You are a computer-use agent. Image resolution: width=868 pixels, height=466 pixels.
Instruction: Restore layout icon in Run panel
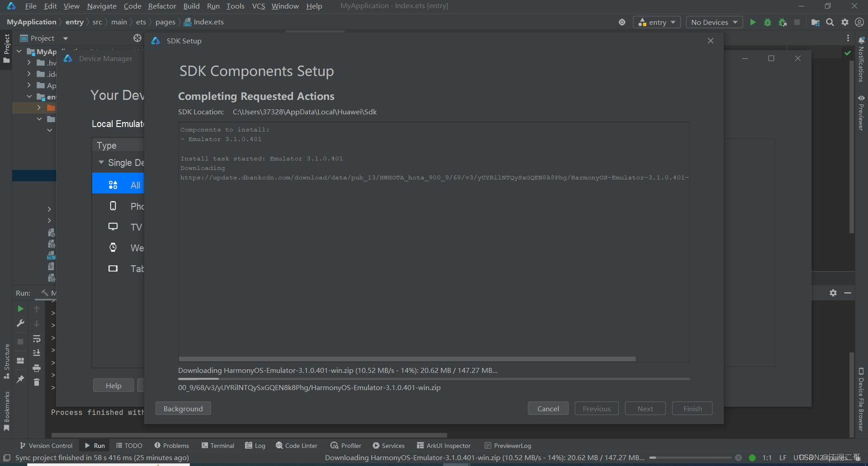coord(20,361)
